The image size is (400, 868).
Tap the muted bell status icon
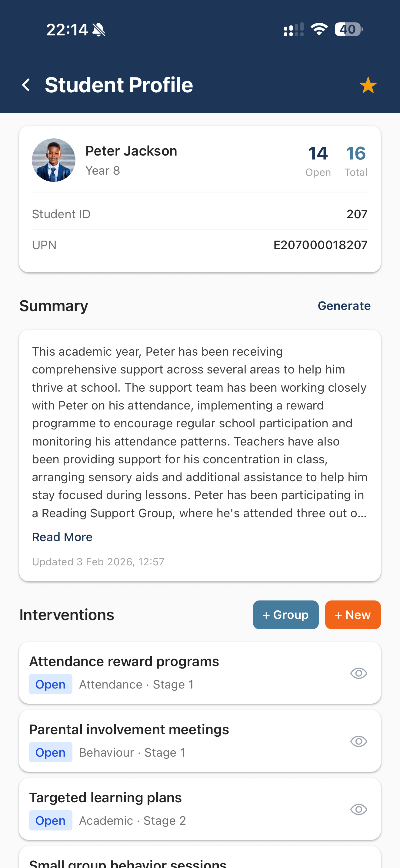(99, 30)
